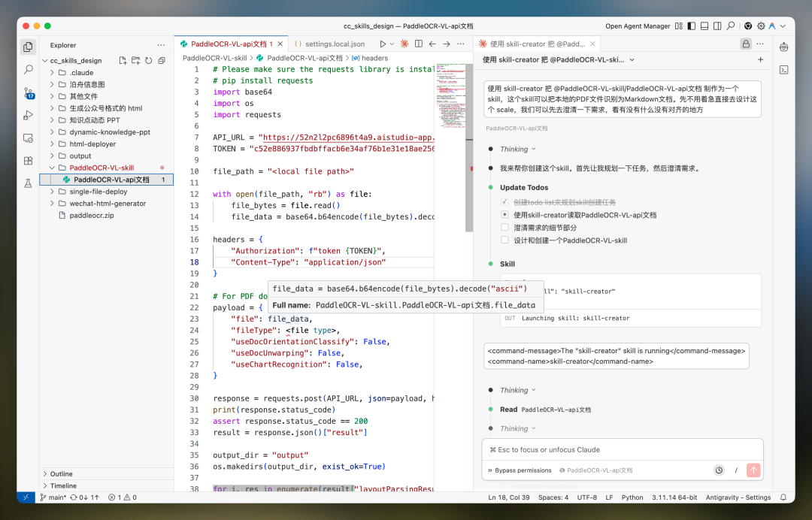The height and width of the screenshot is (520, 812).
Task: Expand the first Thinking block
Action: pos(517,149)
